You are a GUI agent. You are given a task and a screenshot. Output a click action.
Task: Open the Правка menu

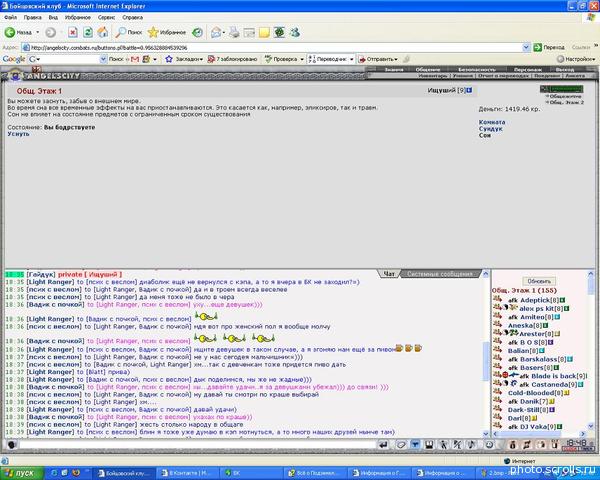tap(33, 17)
